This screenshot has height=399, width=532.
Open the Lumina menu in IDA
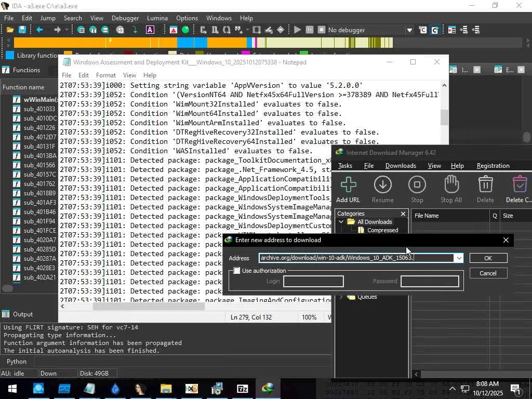[x=157, y=18]
